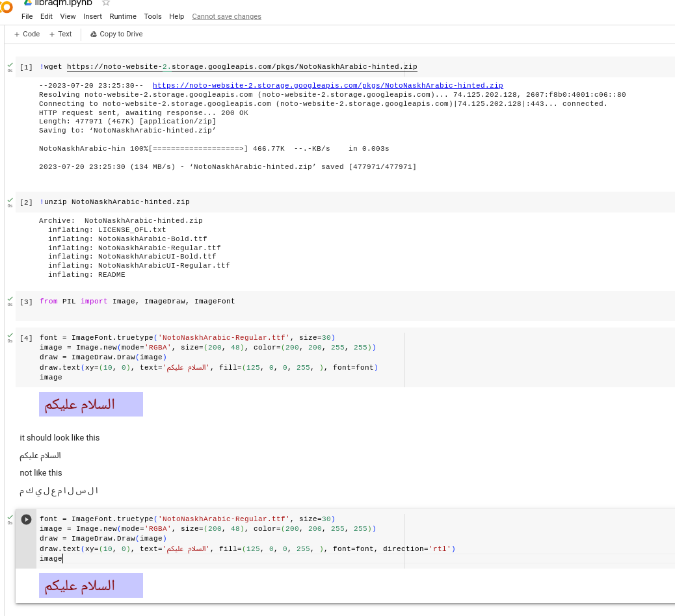
Task: Open the Help menu
Action: click(176, 16)
